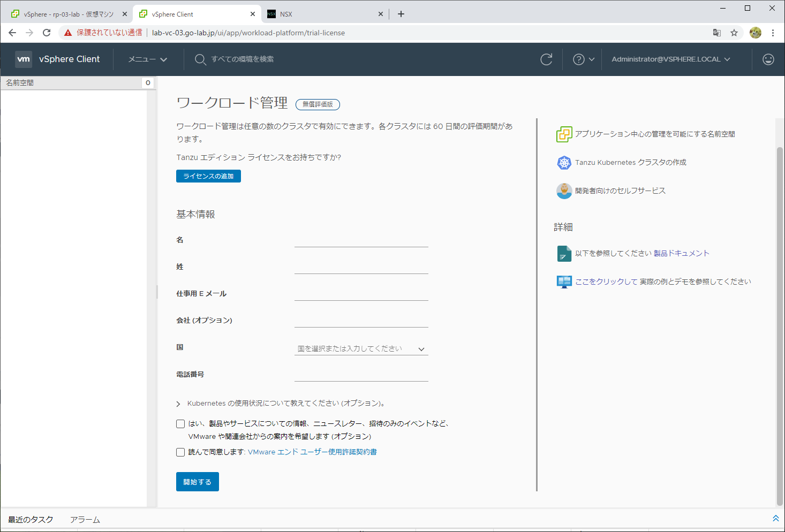
Task: Click the product documentation file icon
Action: [564, 254]
